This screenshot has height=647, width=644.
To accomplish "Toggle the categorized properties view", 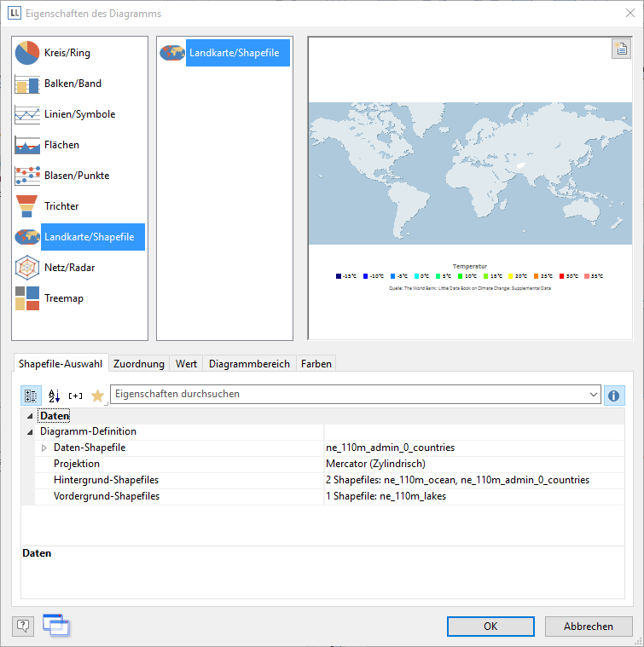I will [31, 396].
